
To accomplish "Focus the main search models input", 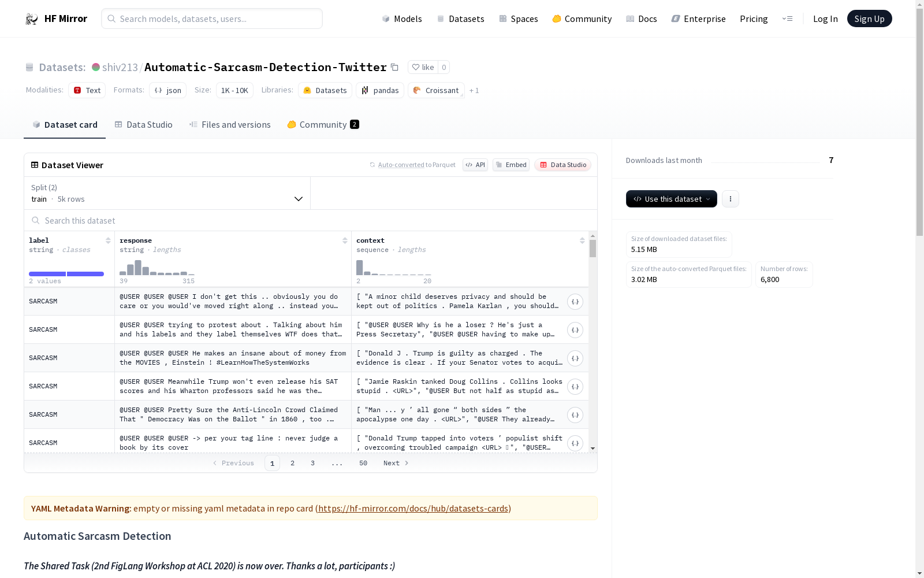I will 212,18.
